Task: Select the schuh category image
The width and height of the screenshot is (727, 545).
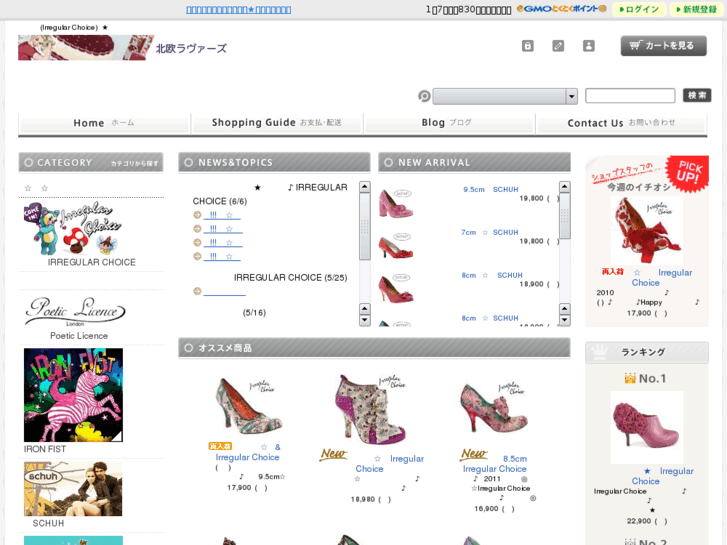Action: [73, 488]
